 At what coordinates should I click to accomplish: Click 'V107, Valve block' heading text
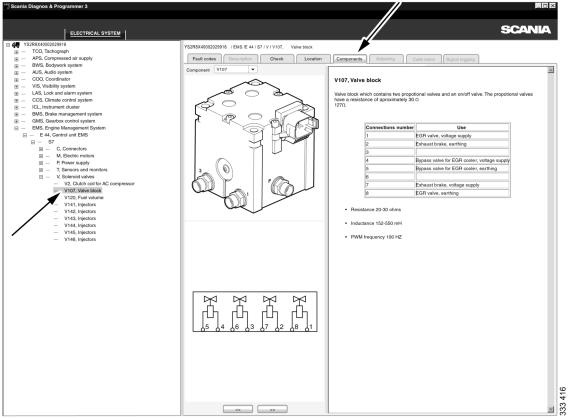click(x=358, y=80)
